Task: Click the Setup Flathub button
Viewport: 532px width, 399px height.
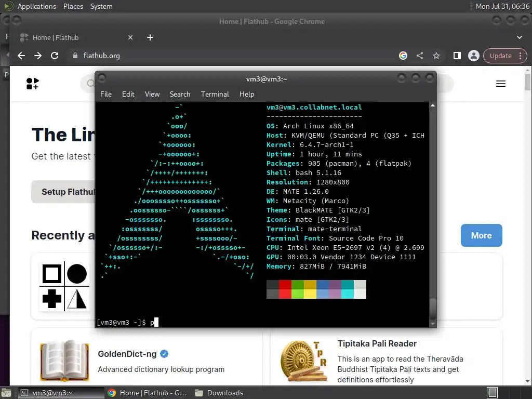Action: tap(63, 192)
